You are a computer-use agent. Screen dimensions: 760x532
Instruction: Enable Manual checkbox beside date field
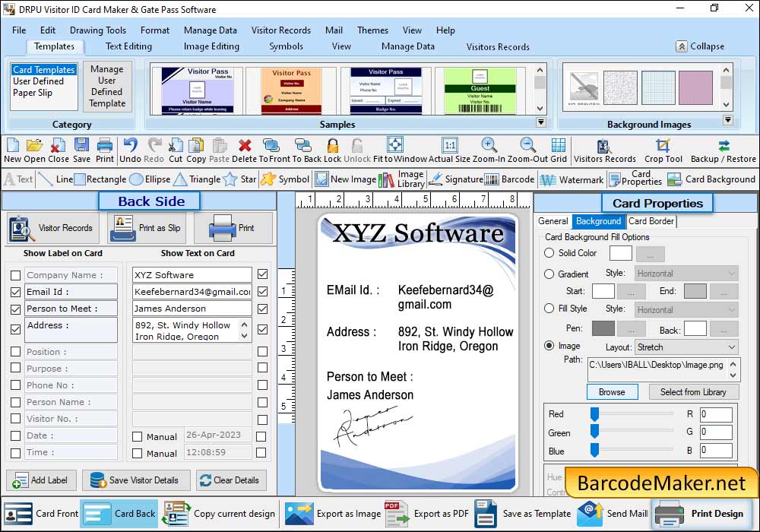point(137,436)
